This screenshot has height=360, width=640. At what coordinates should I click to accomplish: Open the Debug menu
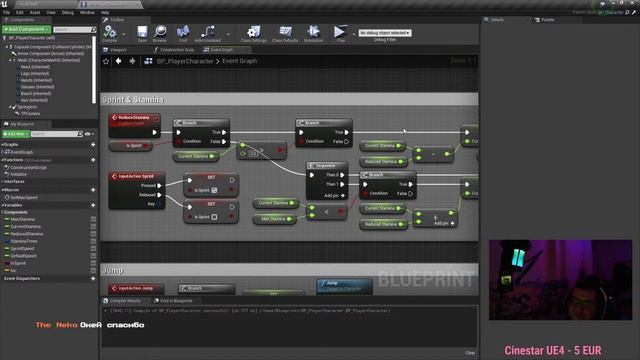point(67,13)
